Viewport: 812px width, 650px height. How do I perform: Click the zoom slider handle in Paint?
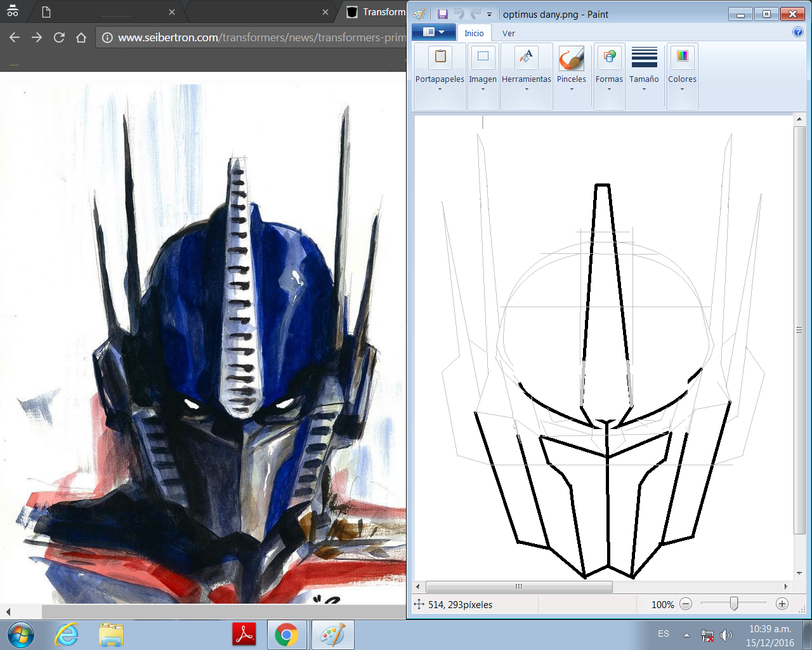coord(734,604)
